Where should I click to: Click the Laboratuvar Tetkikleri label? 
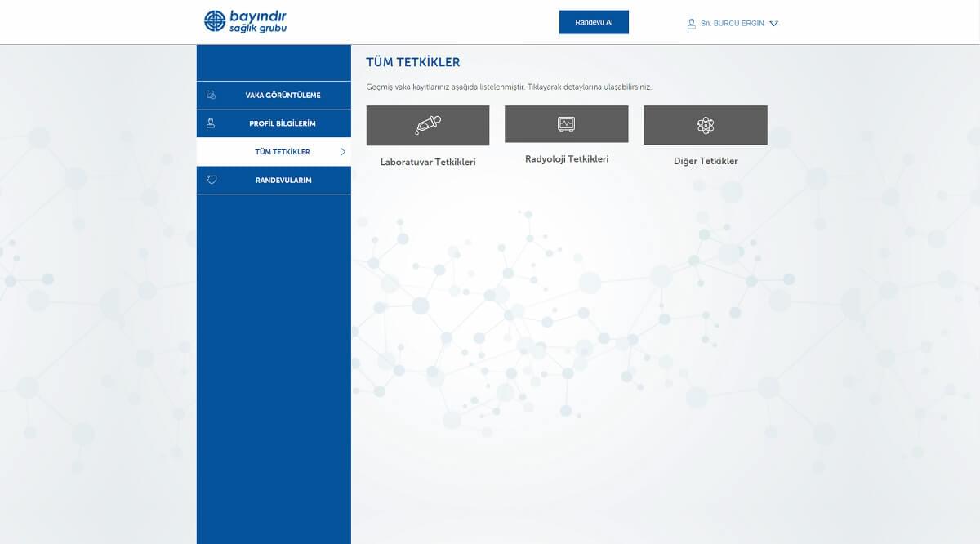[x=428, y=162]
